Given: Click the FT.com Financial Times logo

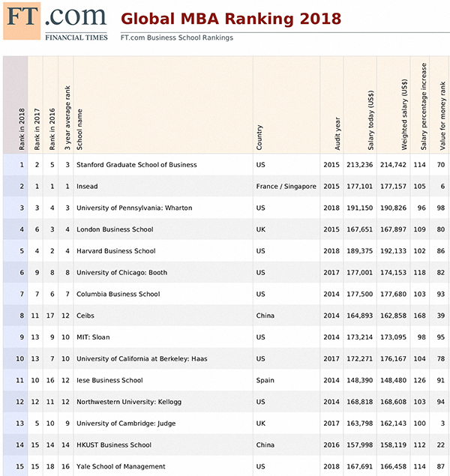Looking at the screenshot, I should pyautogui.click(x=55, y=22).
